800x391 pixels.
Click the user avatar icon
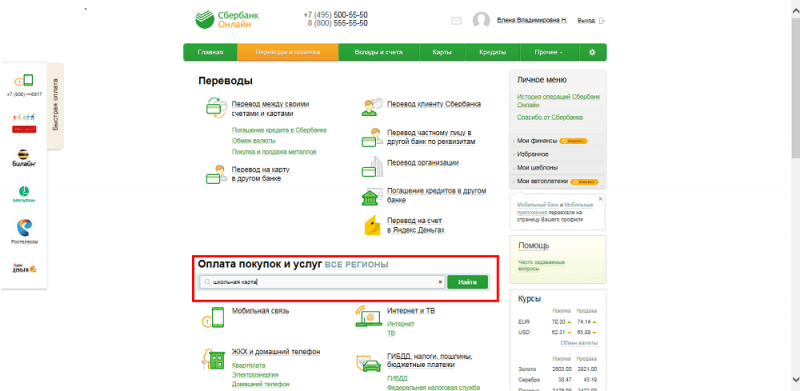[x=481, y=21]
